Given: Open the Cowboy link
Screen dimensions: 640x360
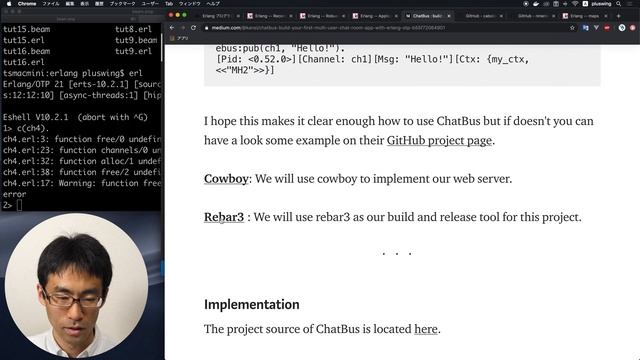Looking at the screenshot, I should coord(226,179).
